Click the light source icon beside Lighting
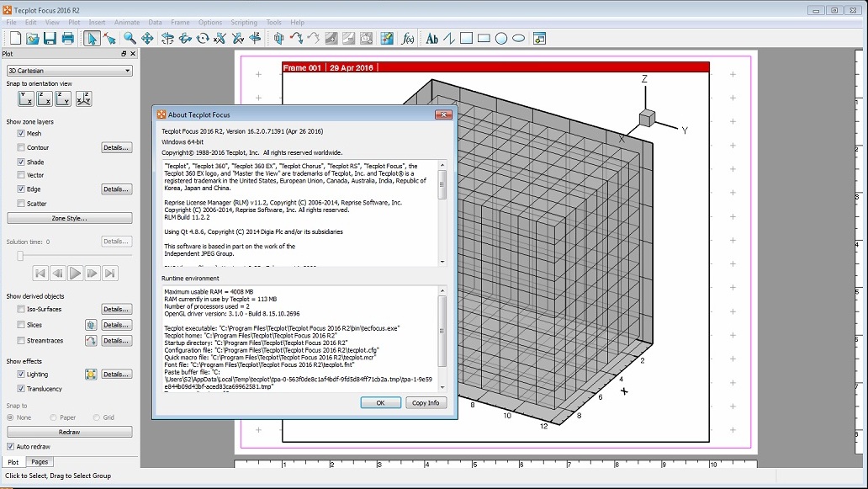Image resolution: width=868 pixels, height=489 pixels. 91,375
